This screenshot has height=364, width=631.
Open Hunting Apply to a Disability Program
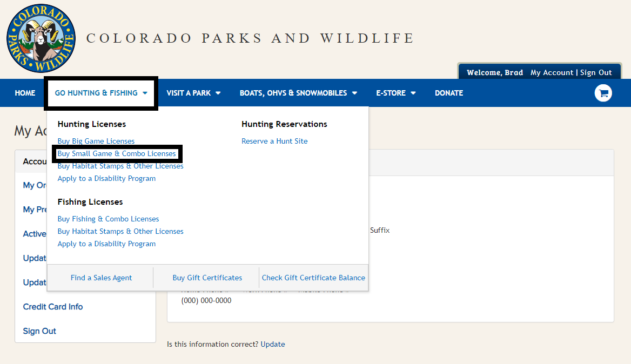(106, 179)
